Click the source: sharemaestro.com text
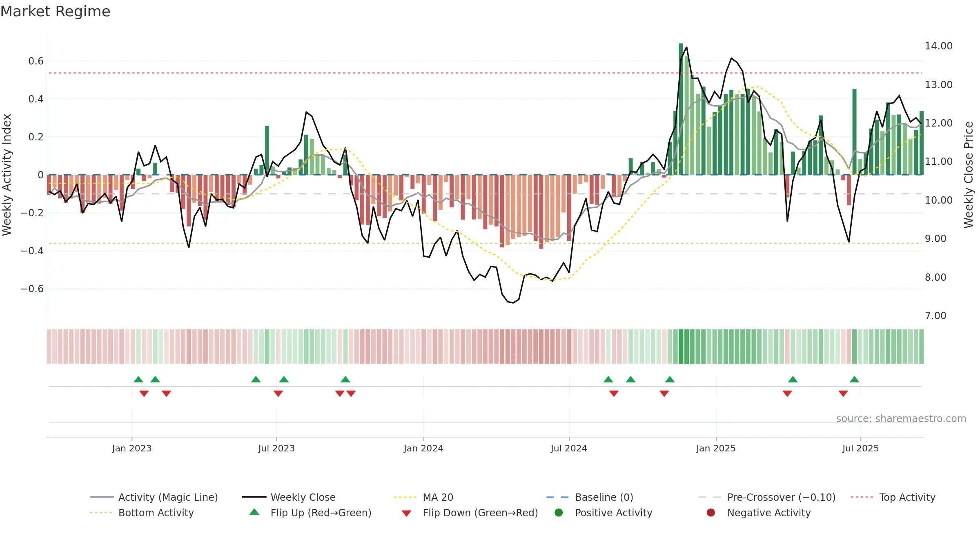Viewport: 980px width, 551px height. point(901,419)
